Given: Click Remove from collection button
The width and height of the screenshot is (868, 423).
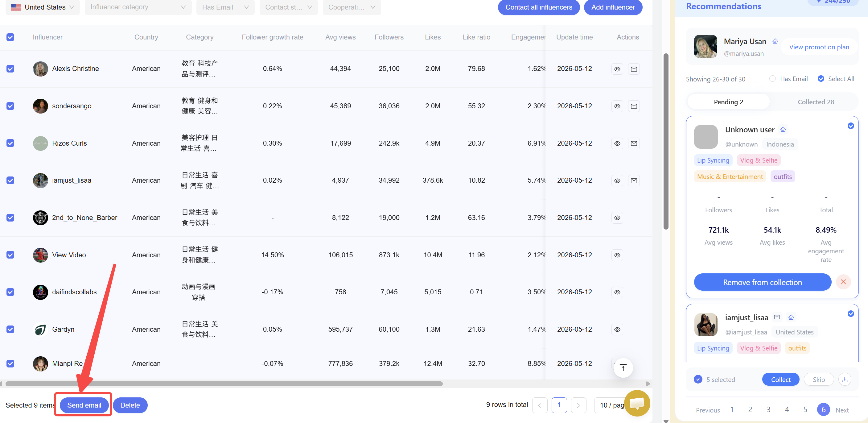Looking at the screenshot, I should (x=763, y=282).
